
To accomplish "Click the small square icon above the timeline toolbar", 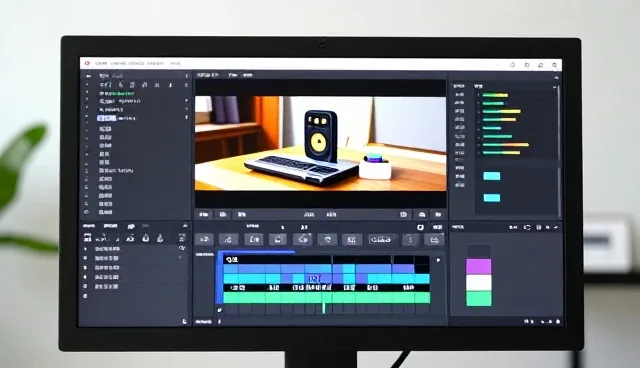I will [x=420, y=227].
